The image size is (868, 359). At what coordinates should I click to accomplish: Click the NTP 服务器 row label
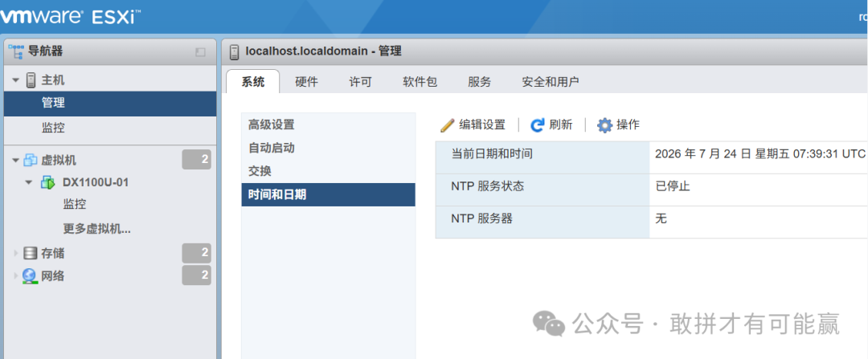481,218
